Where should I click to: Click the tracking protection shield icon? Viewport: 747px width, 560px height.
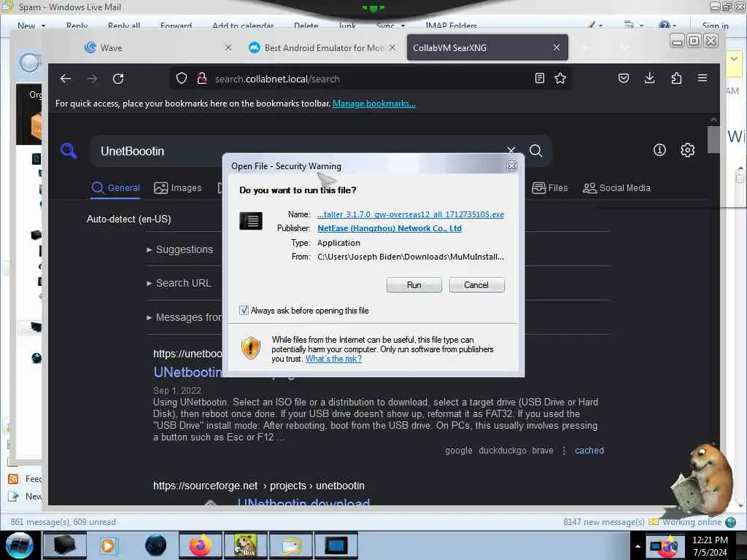click(x=182, y=79)
